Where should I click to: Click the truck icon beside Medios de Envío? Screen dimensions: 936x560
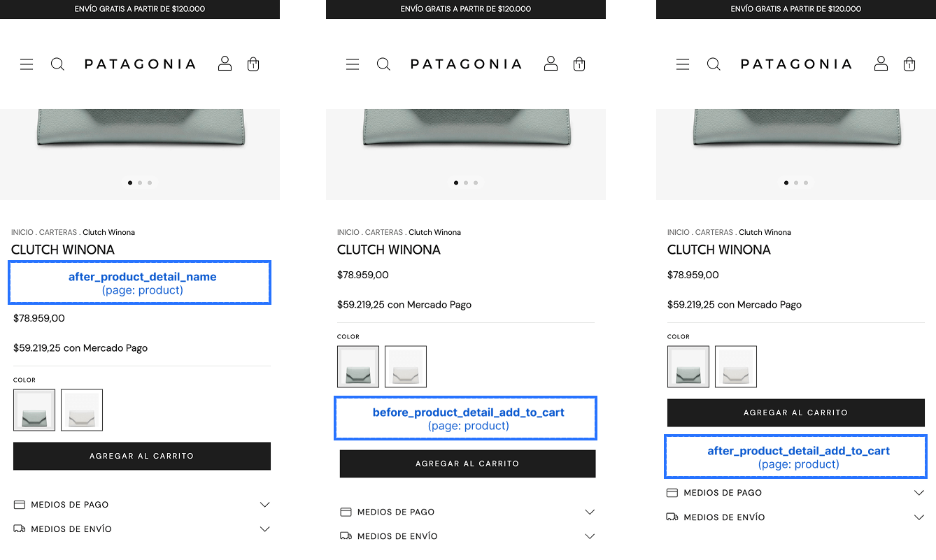(x=20, y=529)
